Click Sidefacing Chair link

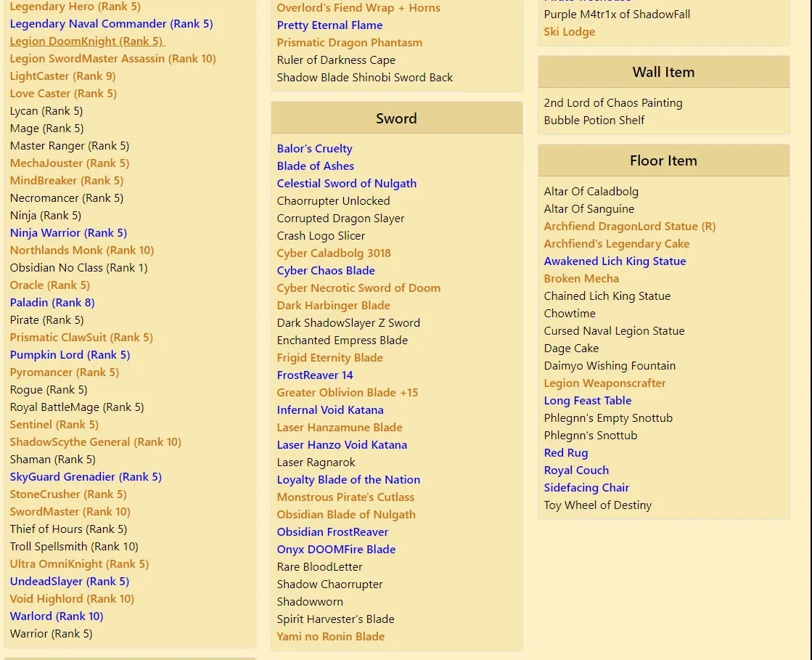(x=587, y=488)
